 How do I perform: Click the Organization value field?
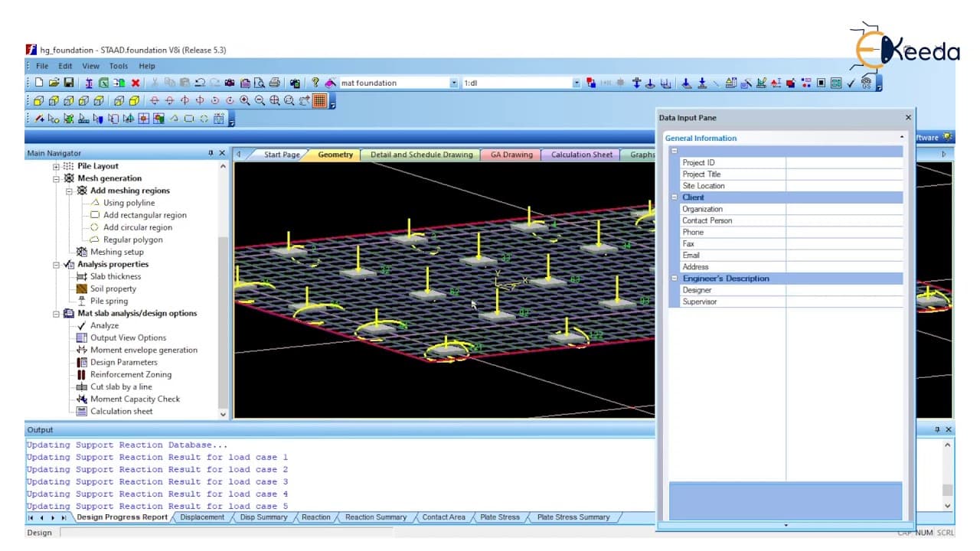(844, 209)
